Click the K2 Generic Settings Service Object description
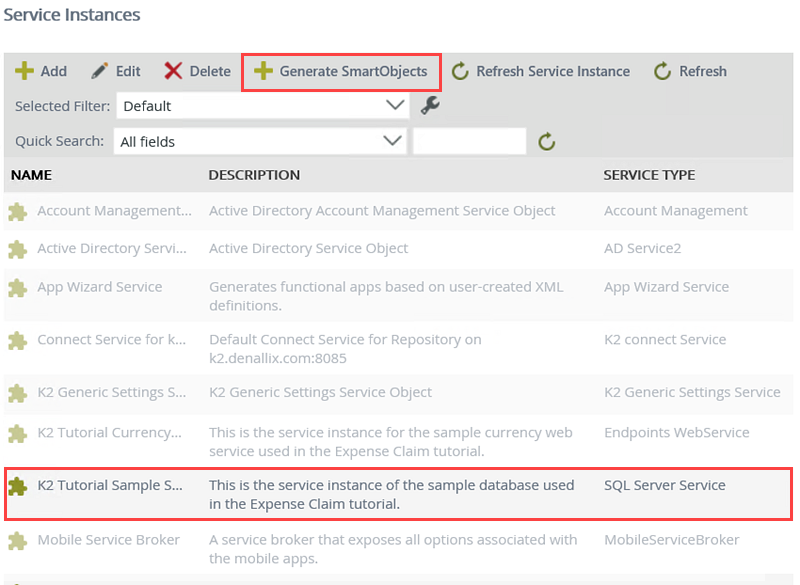Viewport: 800px width, 585px height. click(x=320, y=392)
